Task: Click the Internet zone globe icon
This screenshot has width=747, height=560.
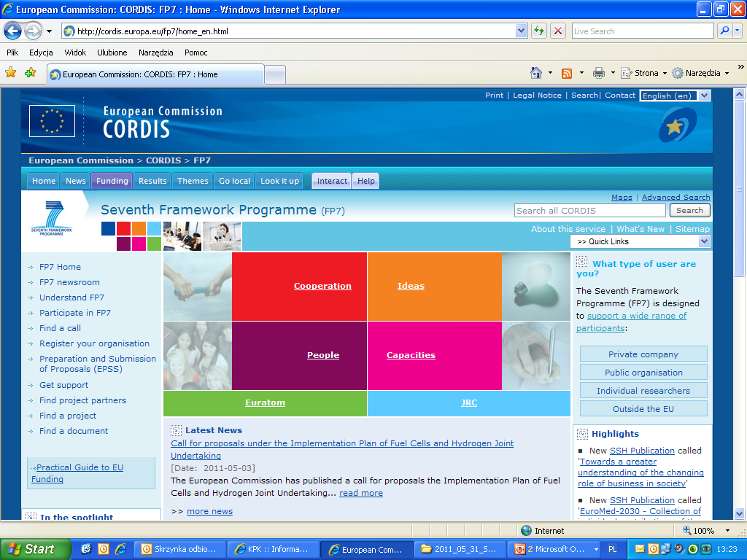Action: 527,531
